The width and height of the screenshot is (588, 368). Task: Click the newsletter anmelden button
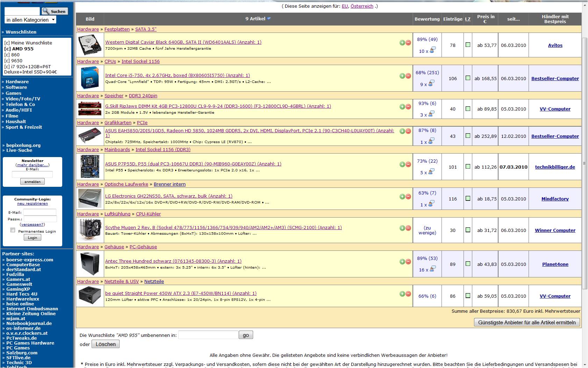tap(33, 182)
